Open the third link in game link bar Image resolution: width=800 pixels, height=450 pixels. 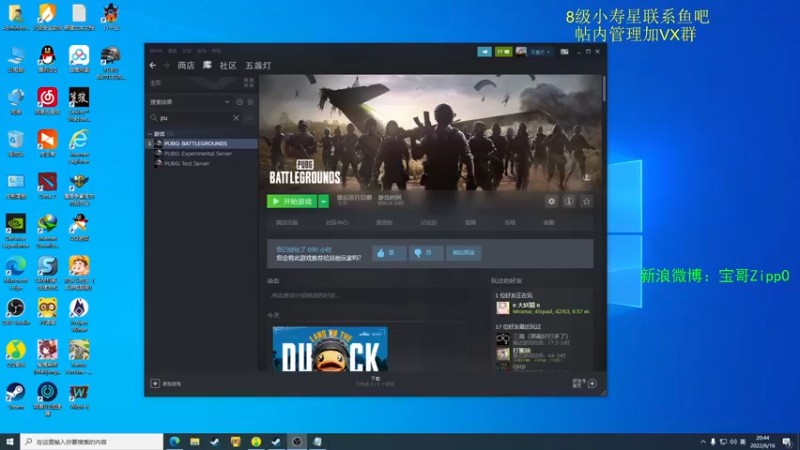pyautogui.click(x=384, y=222)
